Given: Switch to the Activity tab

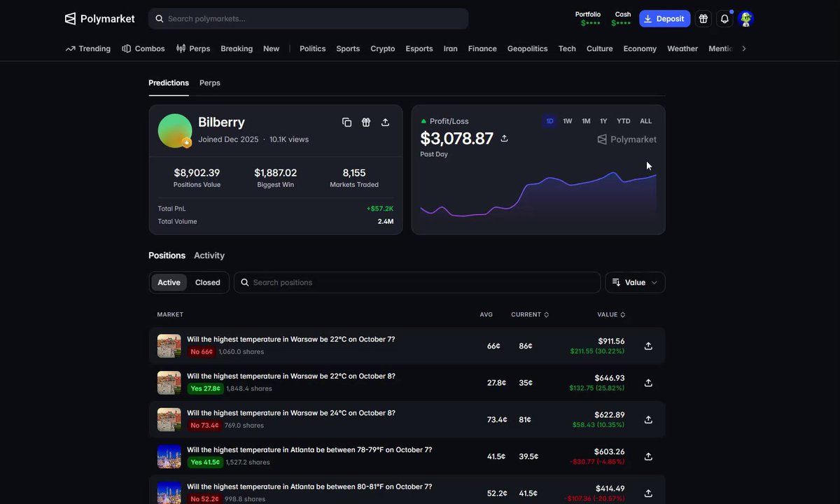Looking at the screenshot, I should pyautogui.click(x=209, y=255).
